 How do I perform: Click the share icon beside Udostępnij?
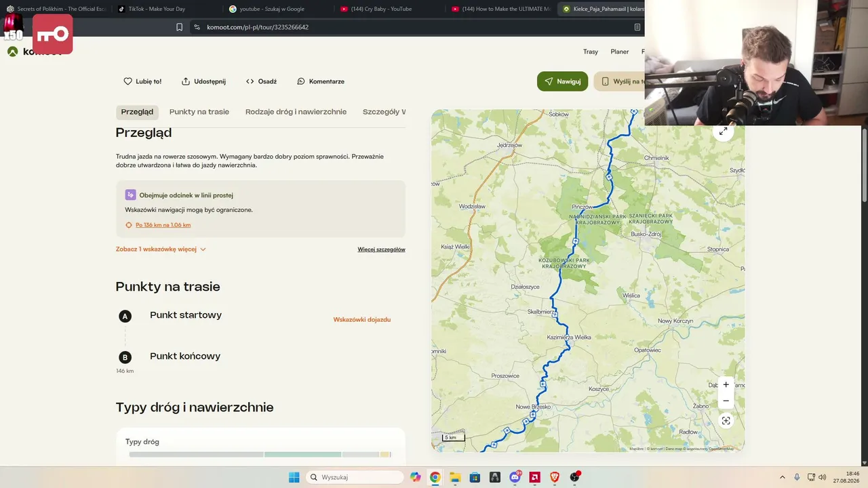(186, 81)
